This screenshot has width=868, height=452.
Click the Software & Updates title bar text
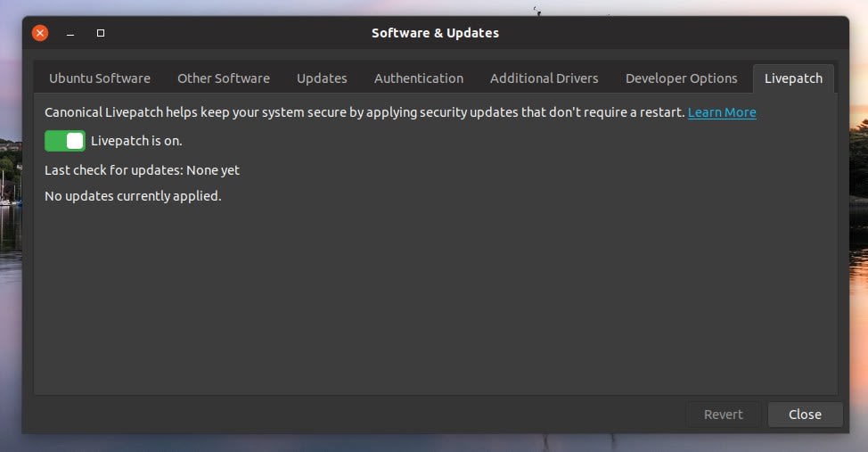click(x=435, y=33)
